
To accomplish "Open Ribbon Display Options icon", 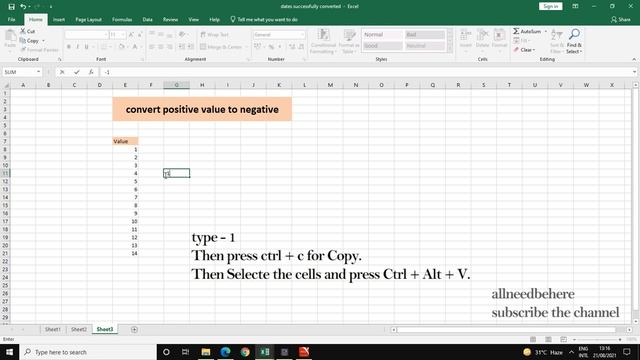I will click(x=575, y=7).
